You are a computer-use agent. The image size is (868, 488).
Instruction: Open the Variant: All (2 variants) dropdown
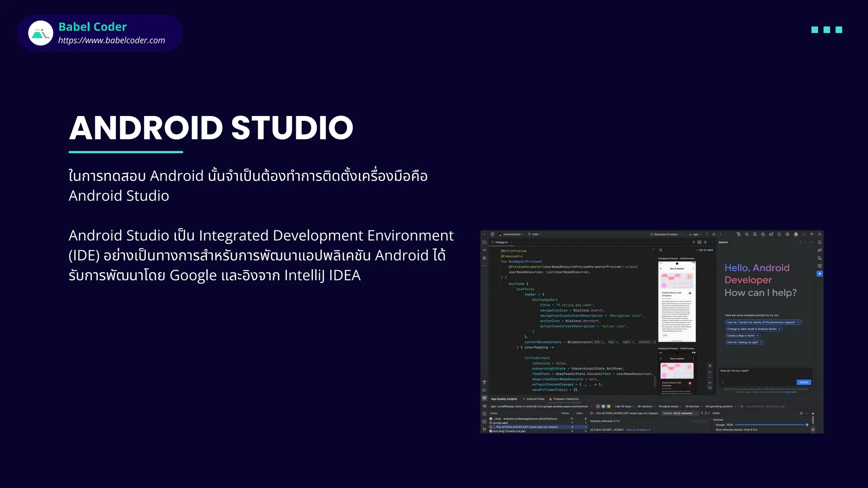pyautogui.click(x=680, y=413)
